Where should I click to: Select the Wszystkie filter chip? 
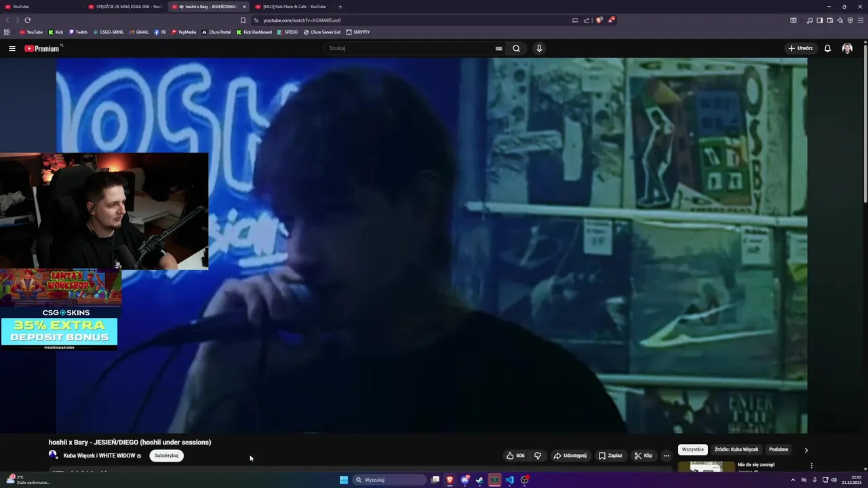(x=693, y=449)
